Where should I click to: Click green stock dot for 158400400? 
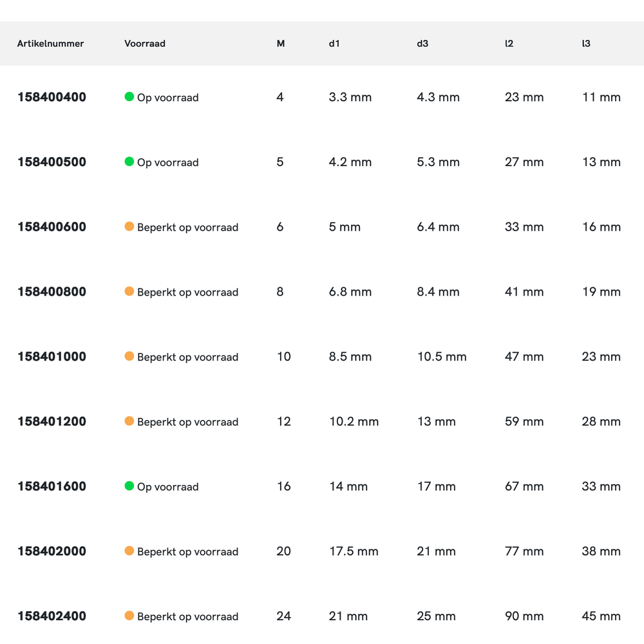coord(129,97)
